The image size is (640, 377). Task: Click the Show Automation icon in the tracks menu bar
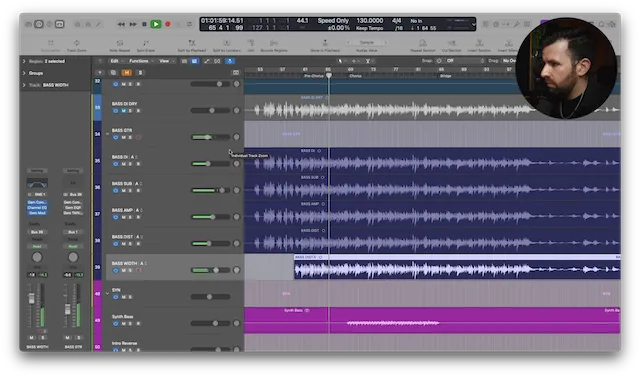point(207,61)
